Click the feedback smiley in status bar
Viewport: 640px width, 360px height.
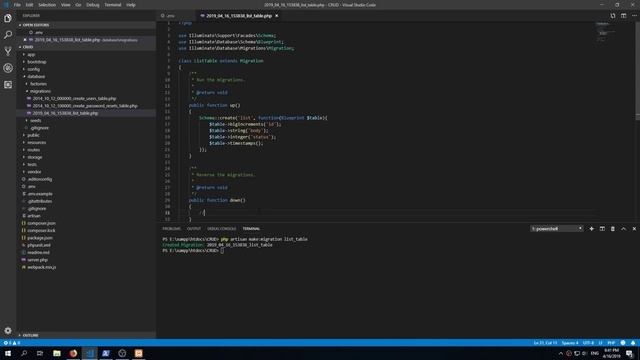(x=623, y=343)
